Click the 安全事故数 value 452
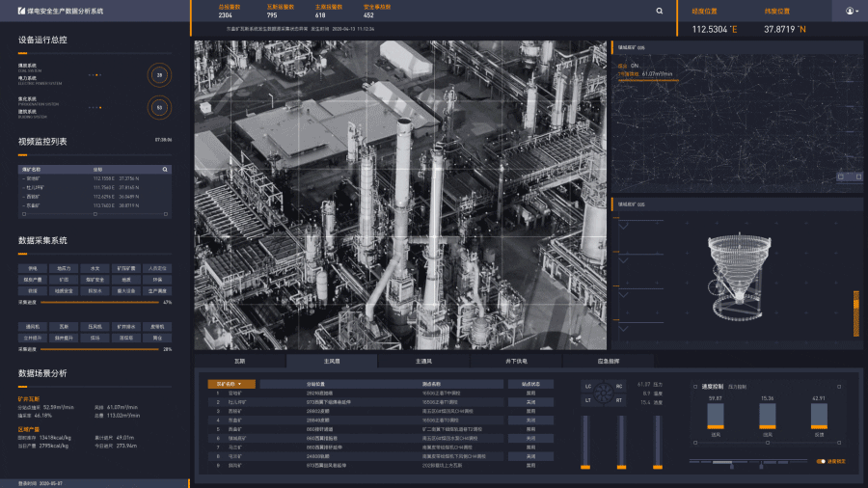Screen dimensions: 868x488 pos(368,15)
